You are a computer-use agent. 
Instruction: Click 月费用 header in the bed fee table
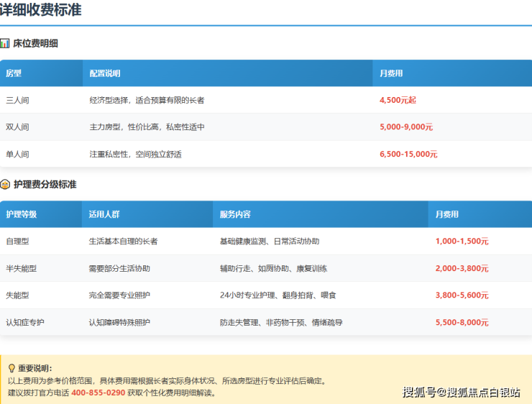pyautogui.click(x=391, y=73)
